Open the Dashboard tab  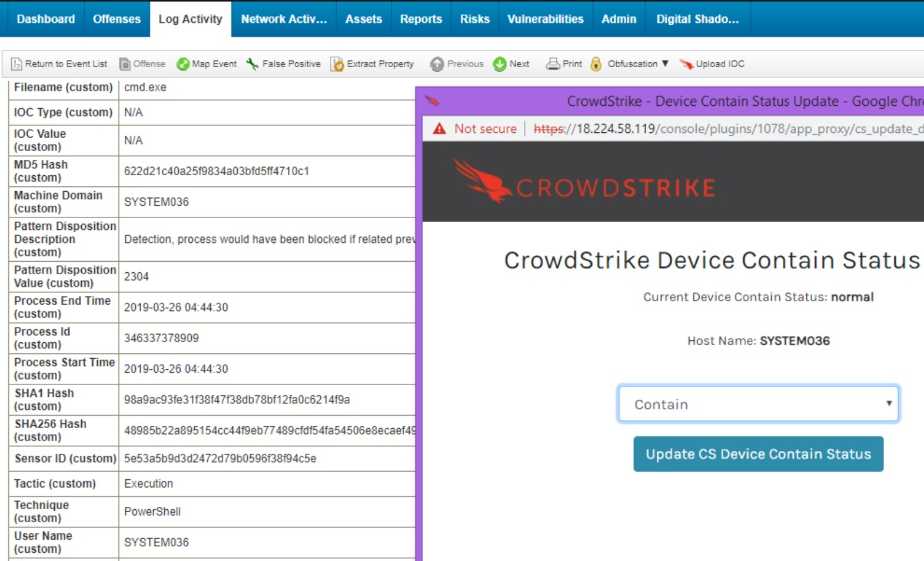click(46, 19)
